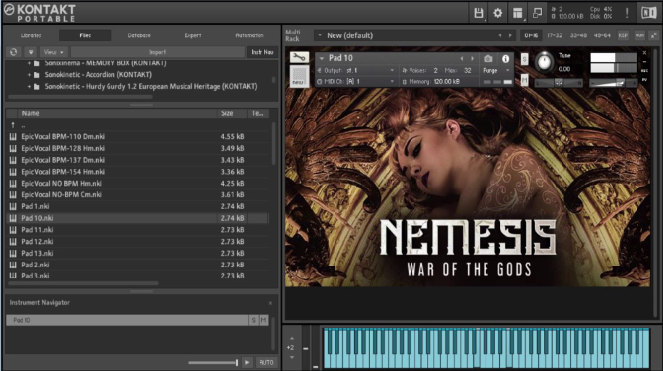The width and height of the screenshot is (663, 371).
Task: Switch to the Automation tab
Action: click(x=249, y=36)
